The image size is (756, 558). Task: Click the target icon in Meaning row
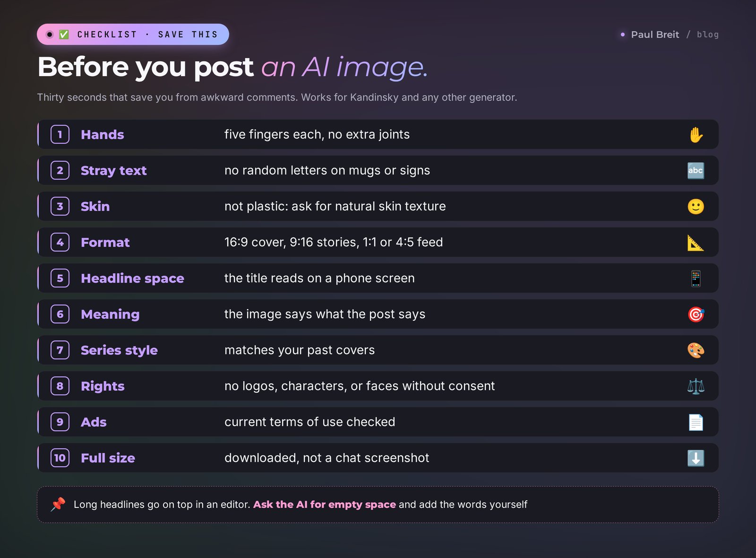[x=696, y=314]
